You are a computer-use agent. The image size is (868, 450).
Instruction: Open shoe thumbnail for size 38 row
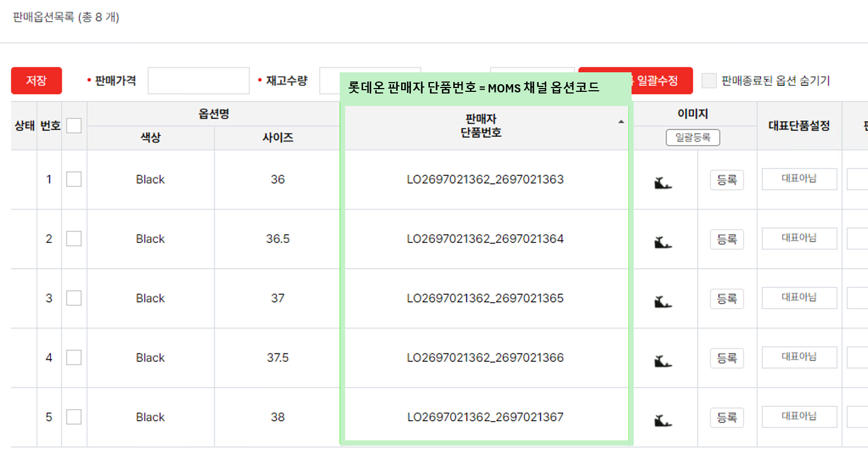click(x=663, y=420)
